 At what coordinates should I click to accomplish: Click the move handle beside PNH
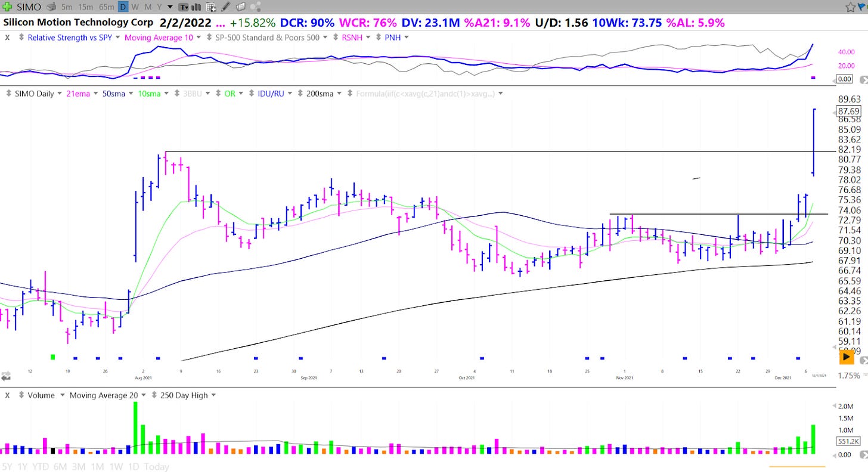(x=379, y=38)
